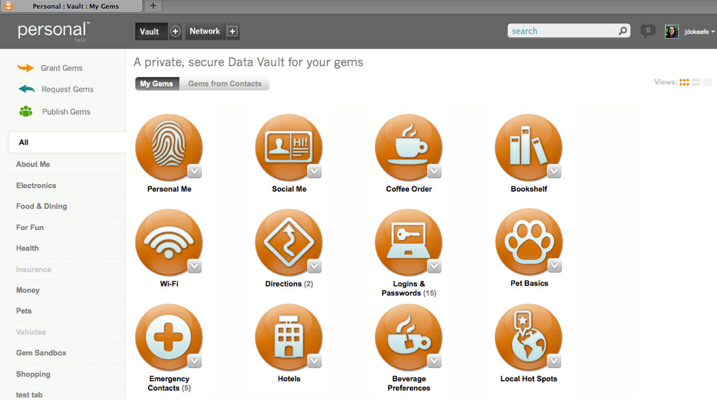717x400 pixels.
Task: Click the green Publish Gems people icon
Action: [26, 111]
